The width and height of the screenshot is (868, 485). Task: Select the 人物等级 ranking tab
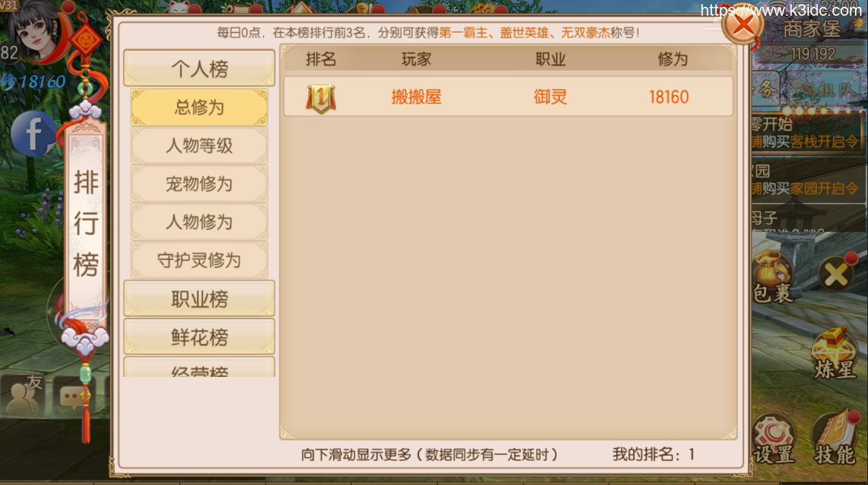coord(199,146)
